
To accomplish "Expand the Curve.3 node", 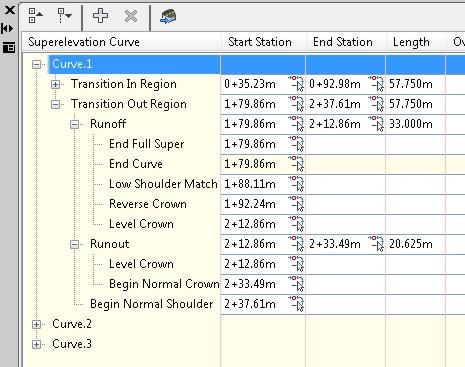I will click(36, 344).
